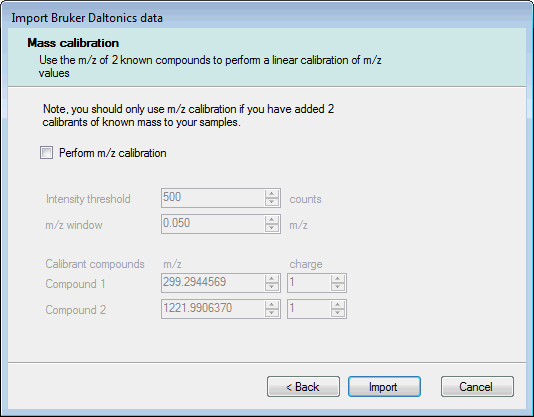Screen dimensions: 534x417
Task: Increase Intensity threshold with up arrow
Action: click(272, 194)
